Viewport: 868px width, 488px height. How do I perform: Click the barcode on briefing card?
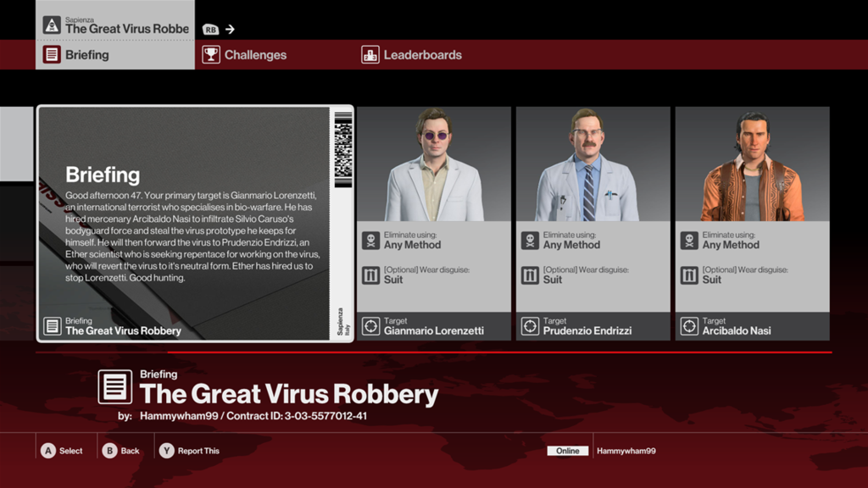[x=342, y=150]
